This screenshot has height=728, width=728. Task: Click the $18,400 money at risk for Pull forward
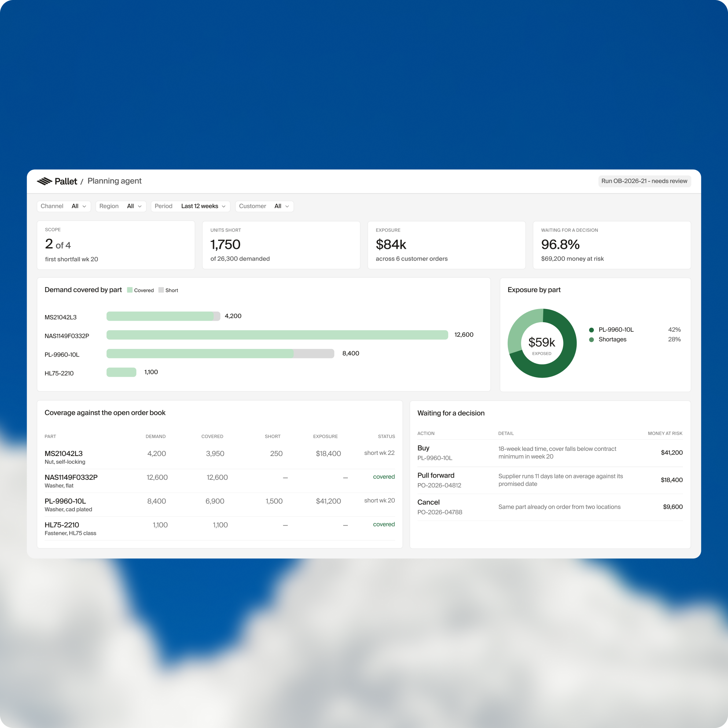672,480
